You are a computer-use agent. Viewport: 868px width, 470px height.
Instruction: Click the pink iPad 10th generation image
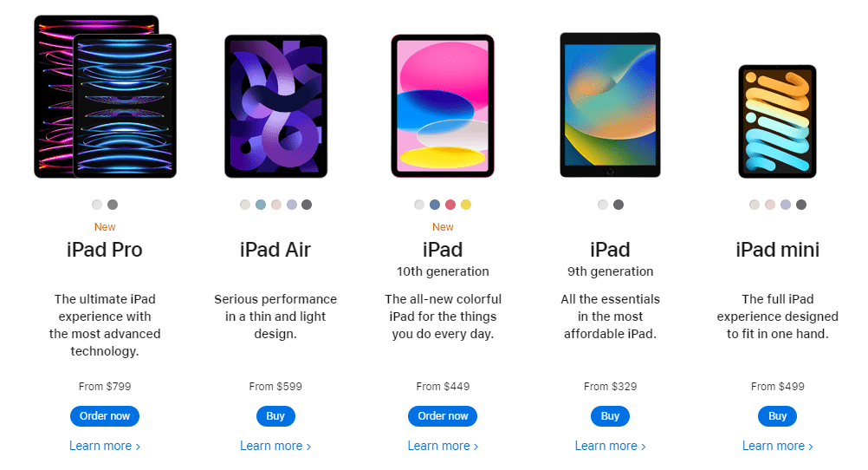click(x=443, y=106)
